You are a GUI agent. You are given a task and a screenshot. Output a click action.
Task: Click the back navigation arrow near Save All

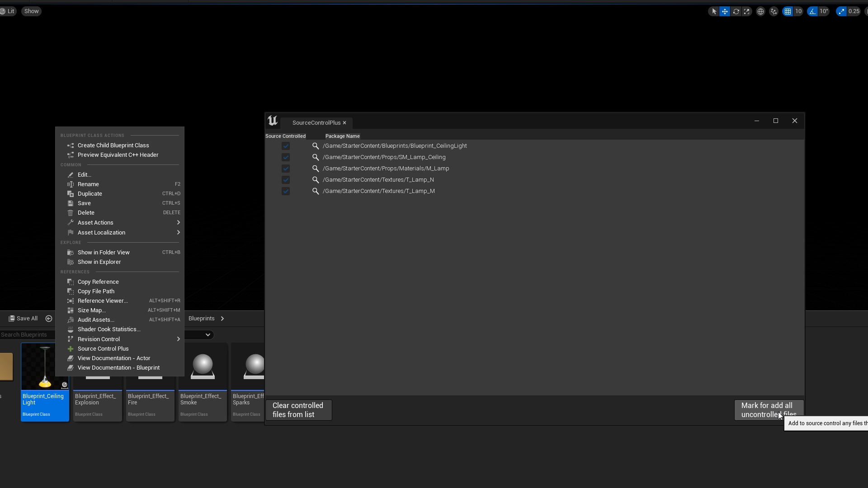pos(48,319)
